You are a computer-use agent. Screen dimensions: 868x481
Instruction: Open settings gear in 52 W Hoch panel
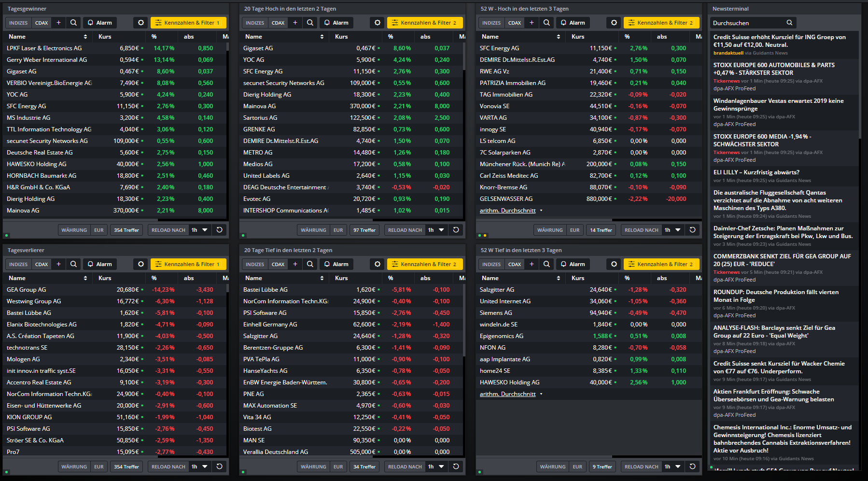tap(614, 23)
